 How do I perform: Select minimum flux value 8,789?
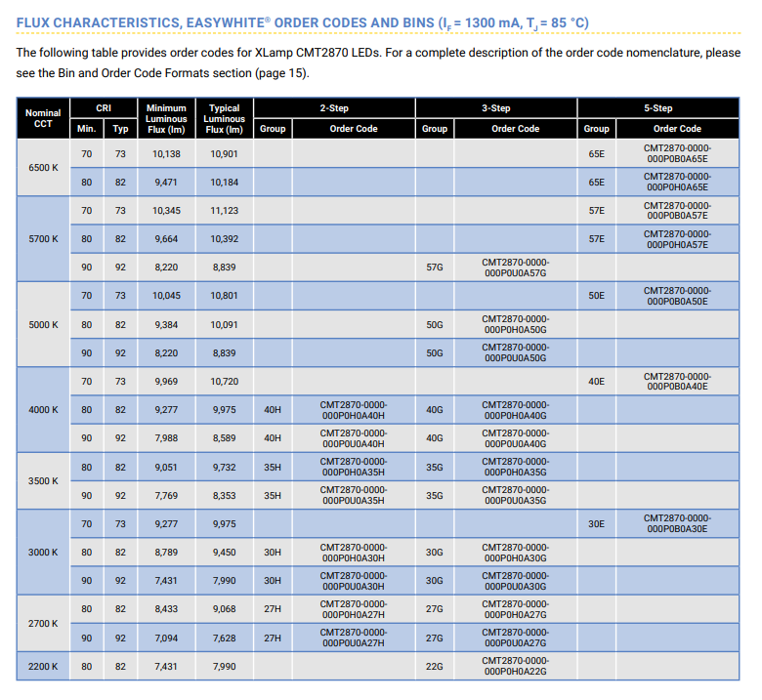tap(166, 553)
